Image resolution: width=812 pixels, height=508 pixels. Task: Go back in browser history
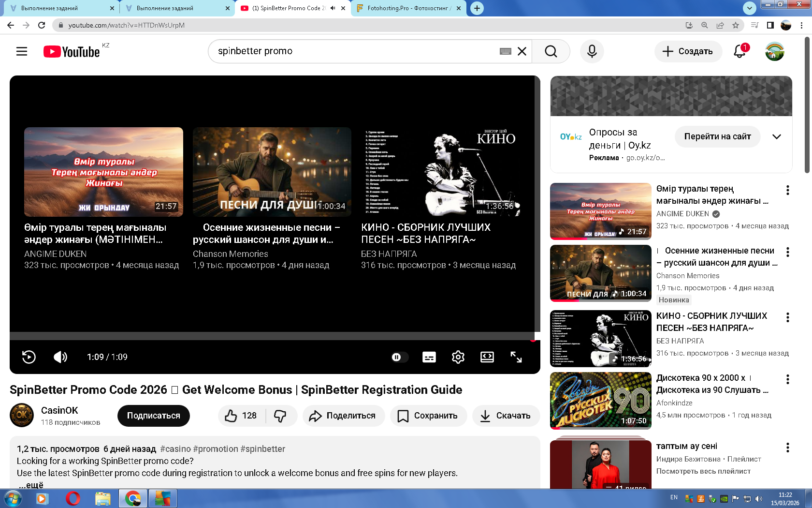pyautogui.click(x=11, y=25)
